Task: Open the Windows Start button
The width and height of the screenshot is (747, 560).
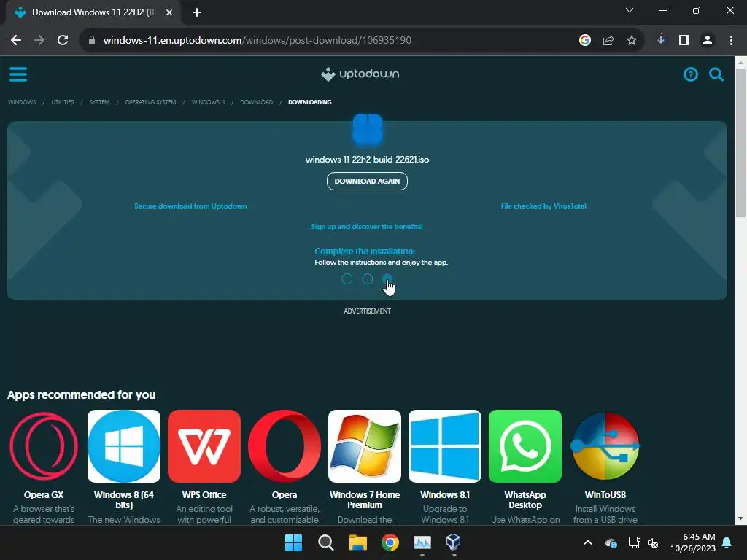Action: point(293,542)
